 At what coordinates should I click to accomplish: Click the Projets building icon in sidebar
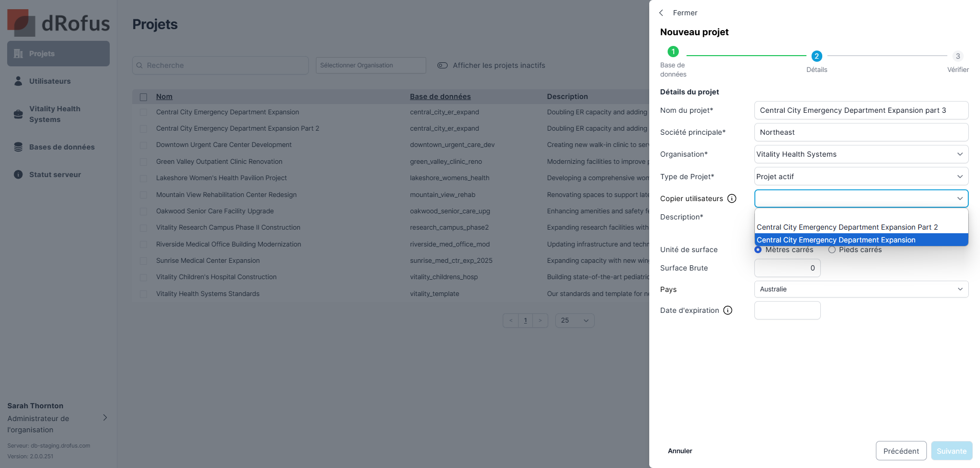click(18, 54)
